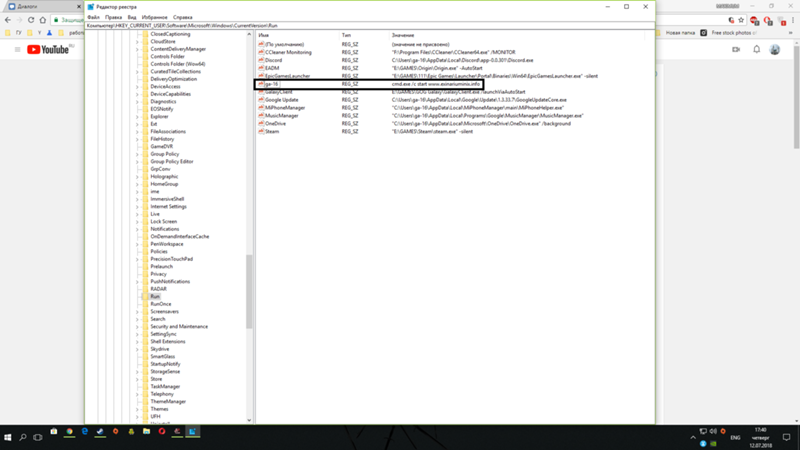This screenshot has width=800, height=450.
Task: Expand the CuratedTileCollections key
Action: pyautogui.click(x=137, y=71)
